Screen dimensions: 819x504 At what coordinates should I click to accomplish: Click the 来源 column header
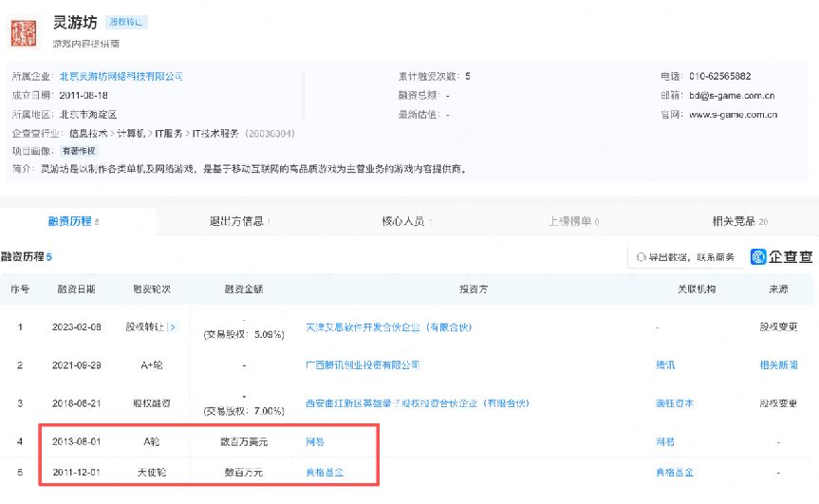778,289
